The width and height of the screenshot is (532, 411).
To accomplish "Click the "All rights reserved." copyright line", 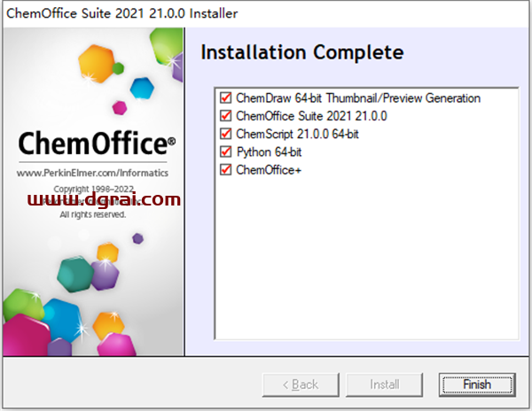I will coord(92,214).
